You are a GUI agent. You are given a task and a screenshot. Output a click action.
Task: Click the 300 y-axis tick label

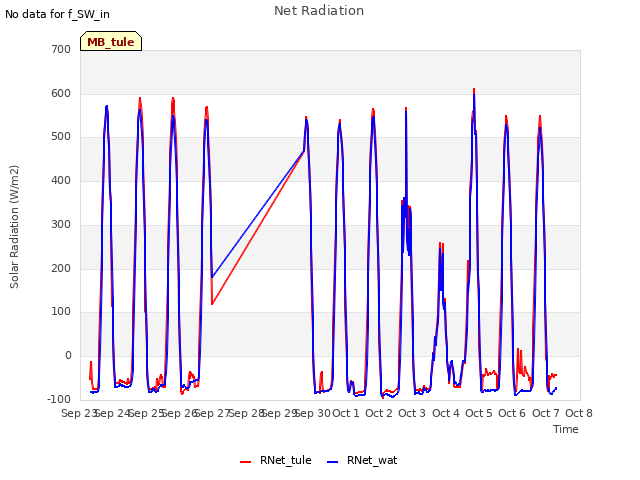point(61,224)
